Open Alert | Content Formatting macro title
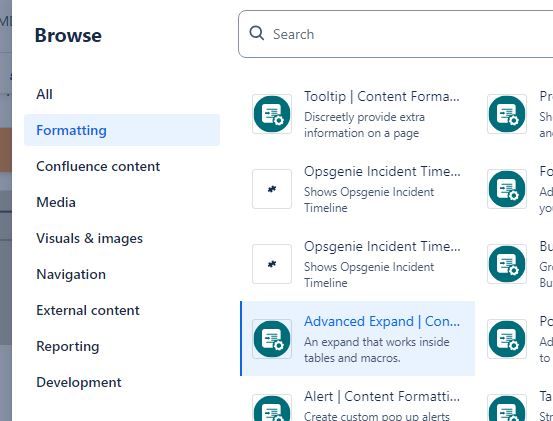The height and width of the screenshot is (421, 553). [x=382, y=396]
